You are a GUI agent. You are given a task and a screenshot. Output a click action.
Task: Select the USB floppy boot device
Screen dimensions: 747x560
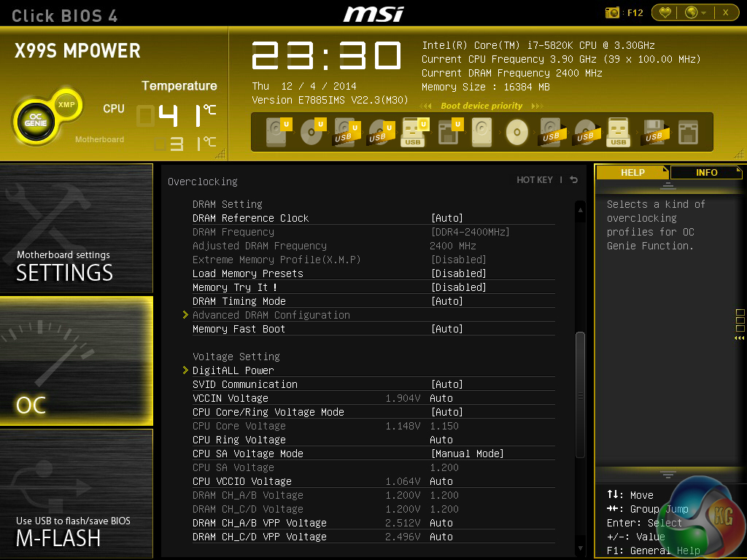654,132
